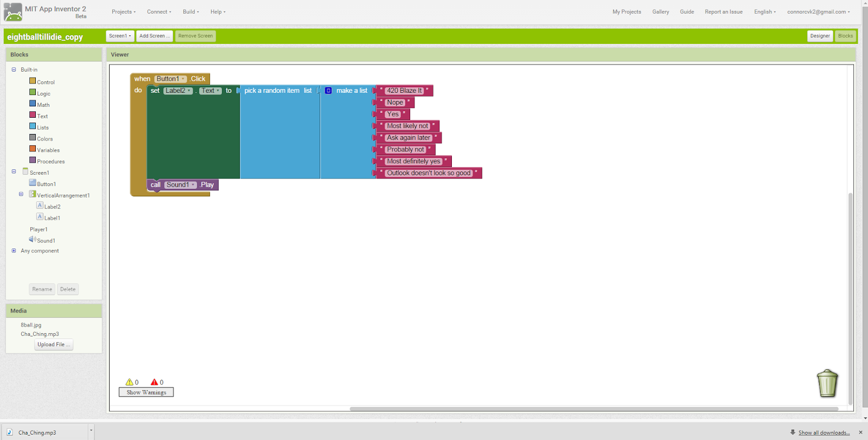The width and height of the screenshot is (868, 440).
Task: Open the Gallery link
Action: (661, 12)
